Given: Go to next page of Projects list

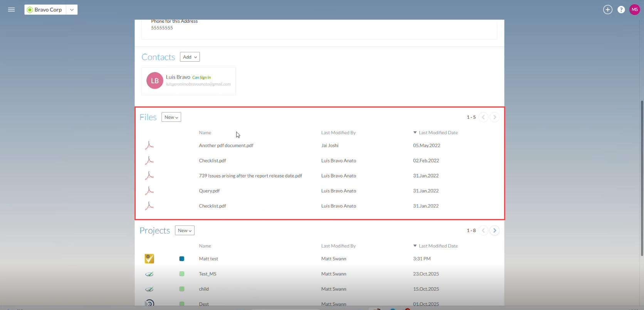Looking at the screenshot, I should pos(494,231).
